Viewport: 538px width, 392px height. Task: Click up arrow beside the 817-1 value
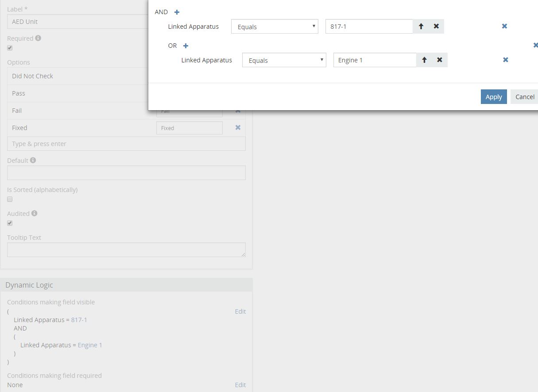421,27
